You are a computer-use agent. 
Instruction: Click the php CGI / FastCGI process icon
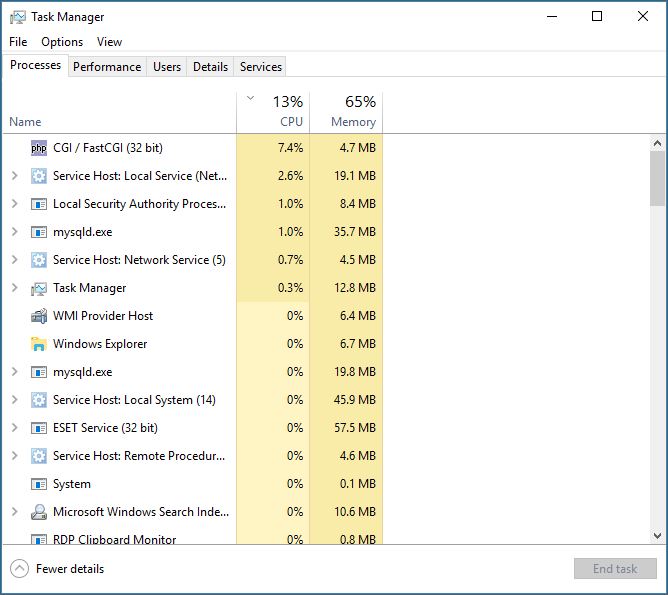[39, 148]
